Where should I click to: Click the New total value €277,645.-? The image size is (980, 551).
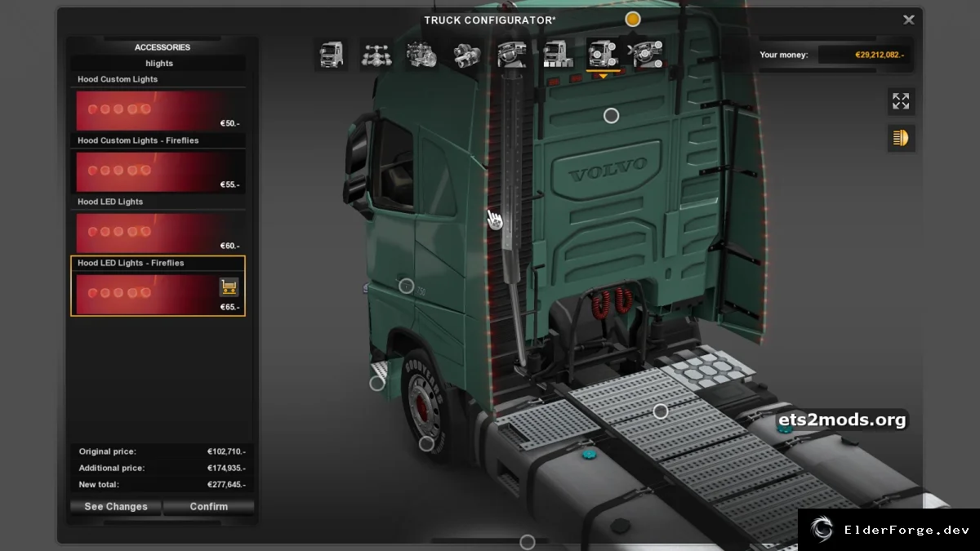point(226,484)
